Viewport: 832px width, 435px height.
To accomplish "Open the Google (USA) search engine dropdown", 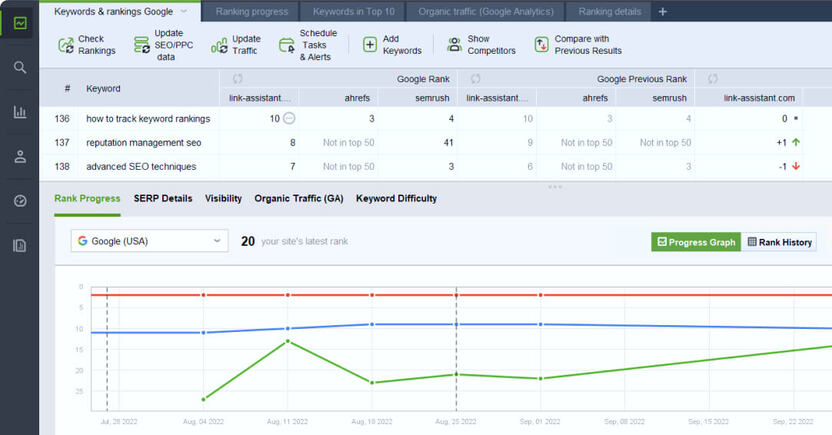I will click(x=149, y=241).
